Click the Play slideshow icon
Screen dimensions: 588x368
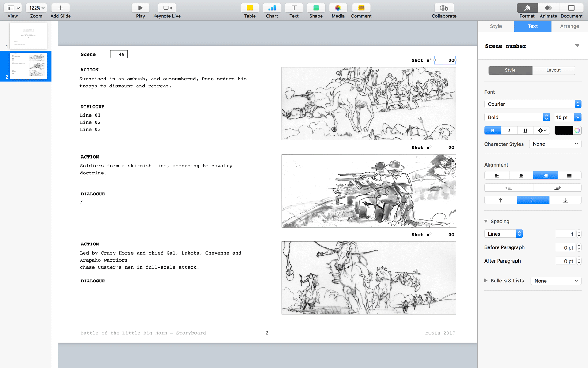pos(140,8)
